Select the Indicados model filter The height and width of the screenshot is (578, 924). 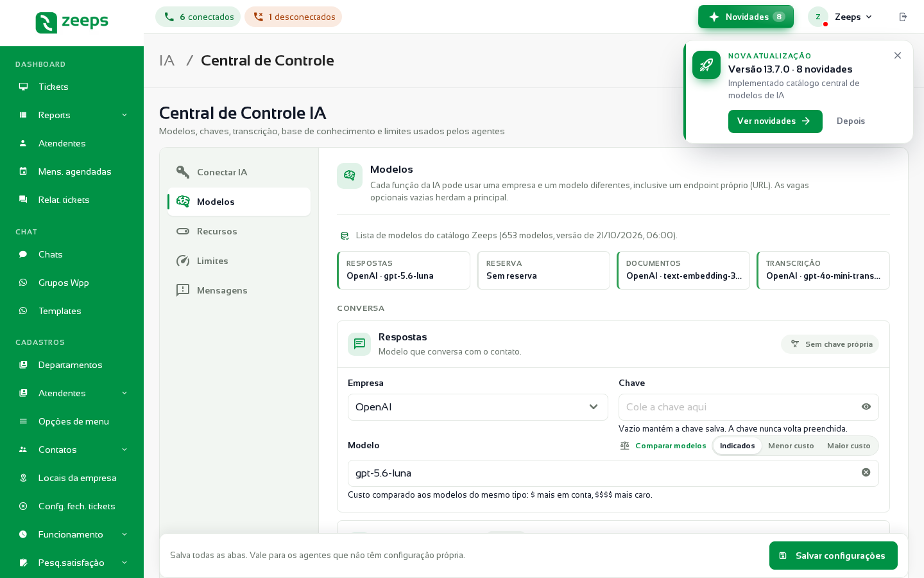(x=737, y=446)
